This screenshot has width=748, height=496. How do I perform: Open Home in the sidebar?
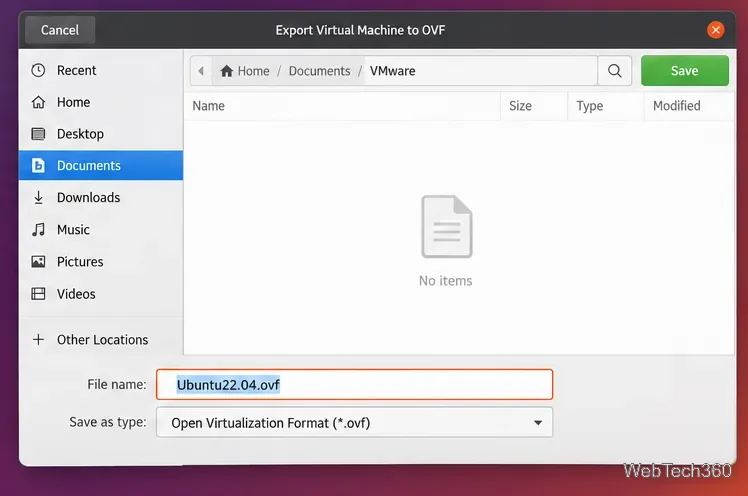101,102
